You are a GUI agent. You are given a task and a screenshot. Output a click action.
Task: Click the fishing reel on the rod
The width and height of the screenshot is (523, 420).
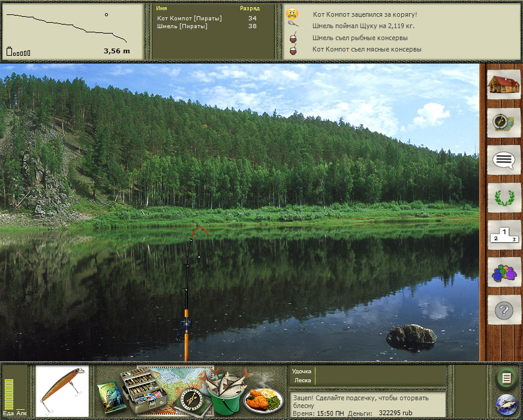(x=185, y=325)
